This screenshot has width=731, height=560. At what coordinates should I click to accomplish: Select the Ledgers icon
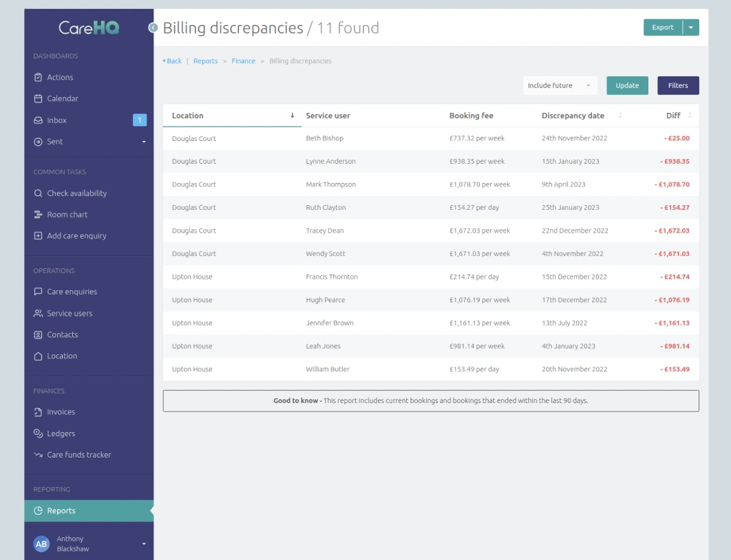pyautogui.click(x=39, y=433)
